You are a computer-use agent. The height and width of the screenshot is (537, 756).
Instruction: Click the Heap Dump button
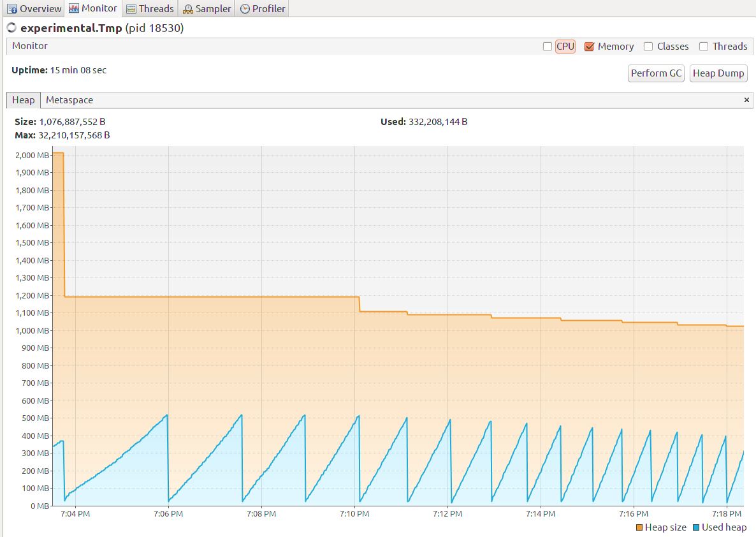pyautogui.click(x=718, y=73)
